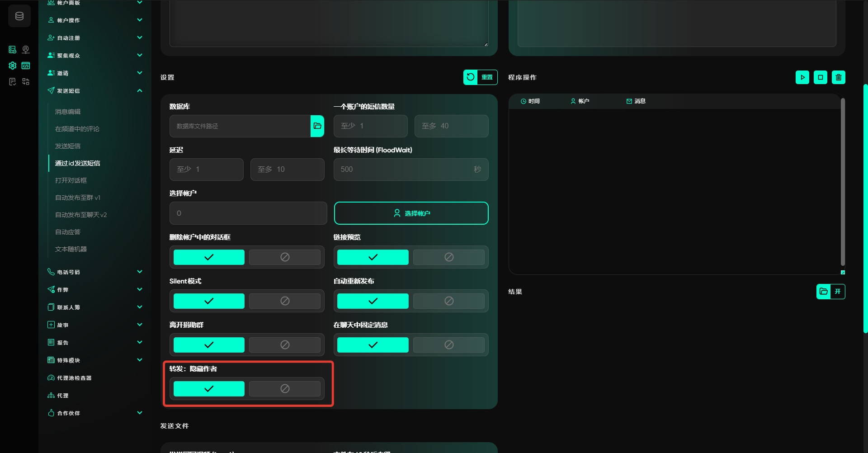Turn off 链接预览 with the disable button
Screen dimensions: 868x453
pyautogui.click(x=448, y=257)
